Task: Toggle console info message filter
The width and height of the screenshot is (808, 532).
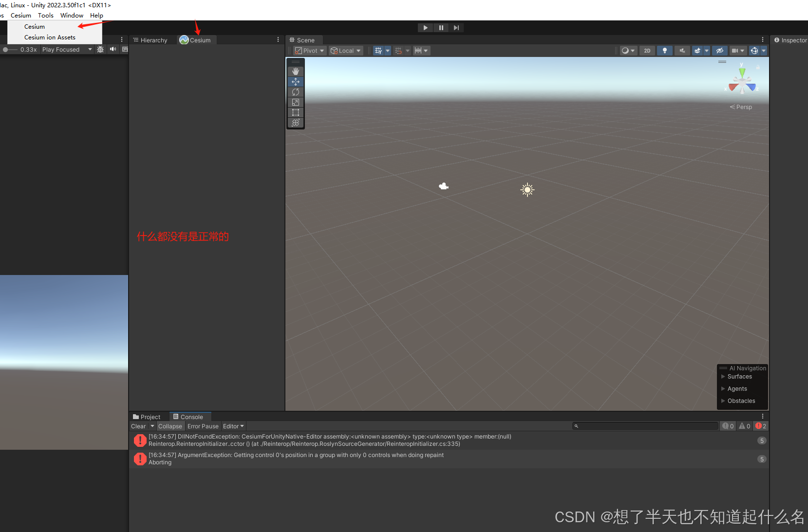Action: coord(728,426)
